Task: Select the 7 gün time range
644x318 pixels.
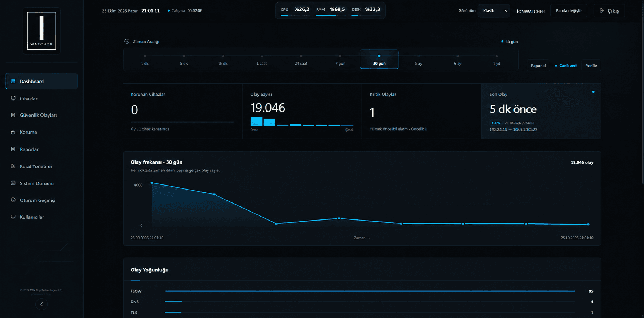Action: click(340, 60)
